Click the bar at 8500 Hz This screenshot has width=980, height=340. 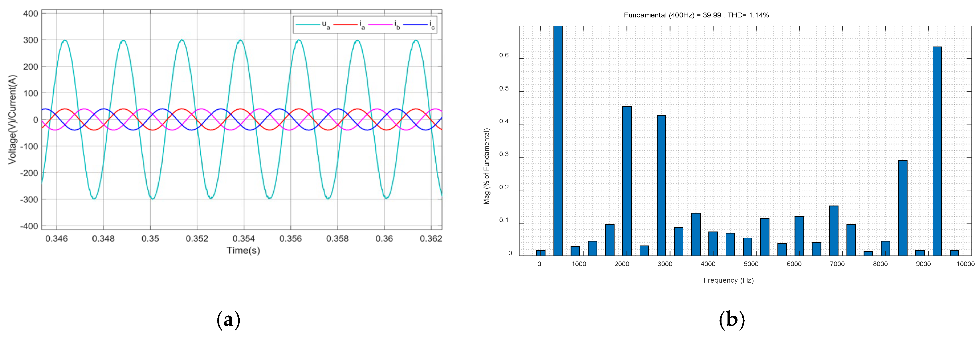coord(903,208)
